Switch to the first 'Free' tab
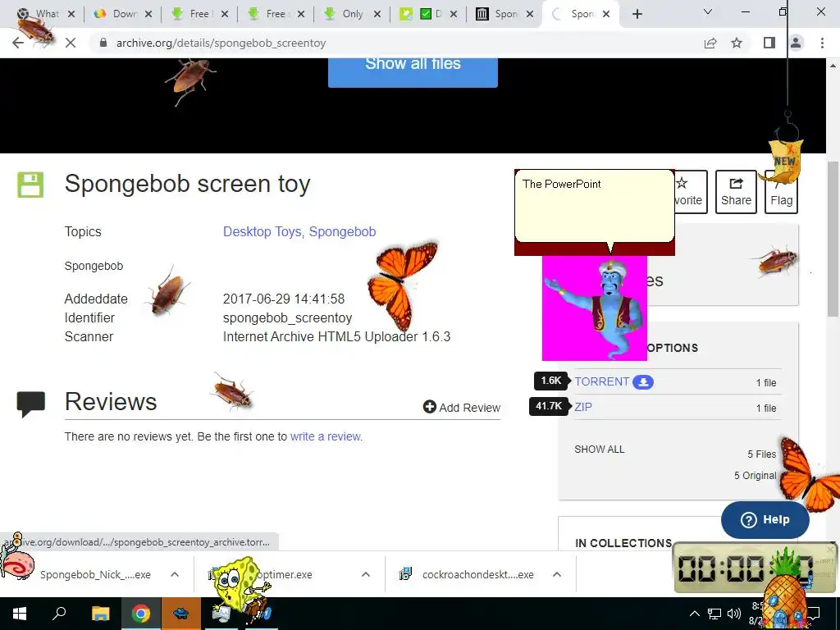Viewport: 840px width, 630px height. [199, 14]
